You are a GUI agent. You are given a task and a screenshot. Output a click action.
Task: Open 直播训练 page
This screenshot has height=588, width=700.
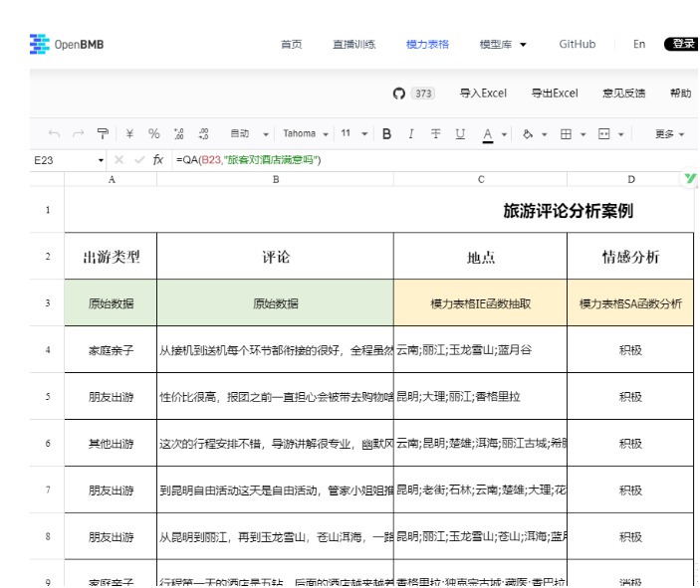click(x=354, y=44)
